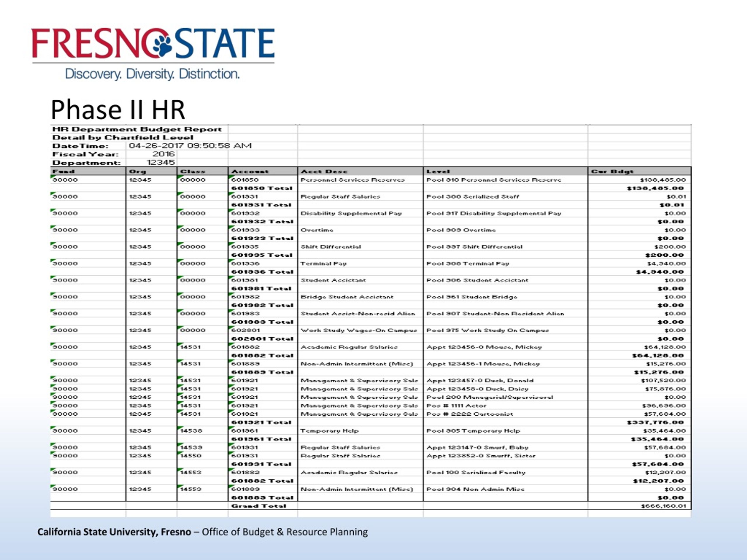Click the Fiscal Year value 2016
This screenshot has width=747, height=560.
click(163, 154)
